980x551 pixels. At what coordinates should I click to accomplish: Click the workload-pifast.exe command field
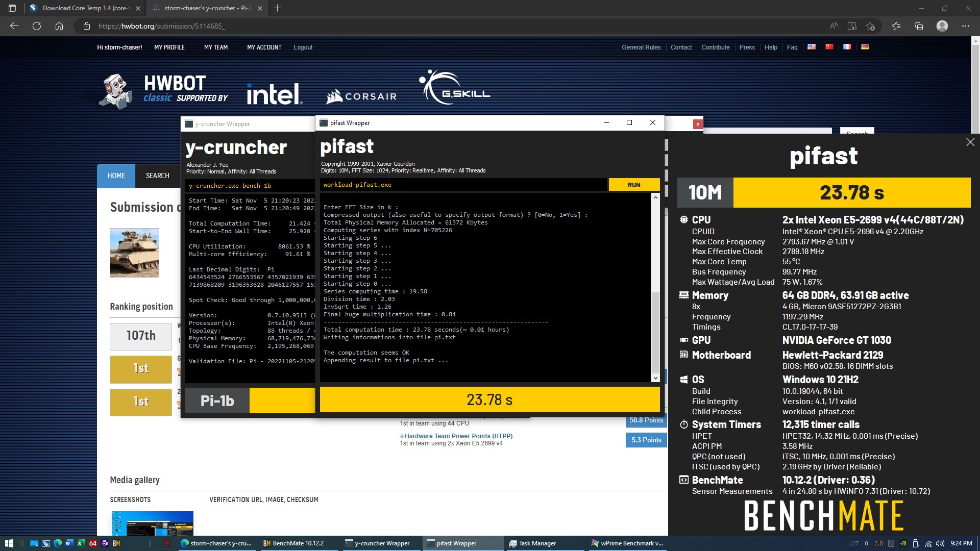pos(463,185)
